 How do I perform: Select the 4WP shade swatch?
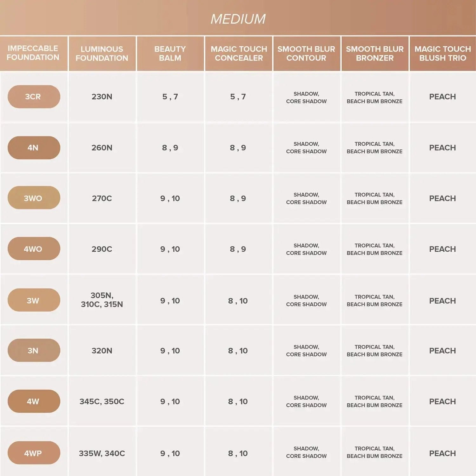pos(34,453)
